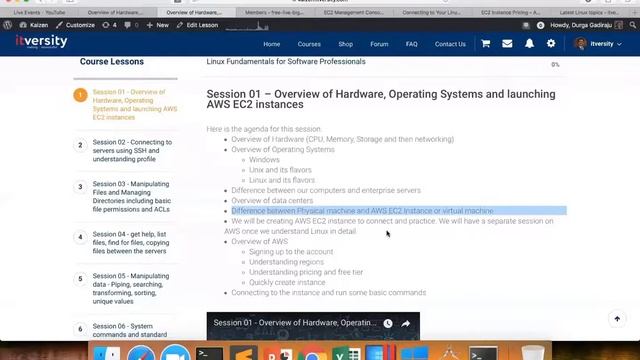Select the Session 01 lesson in sidebar
640x360 pixels.
(x=135, y=104)
